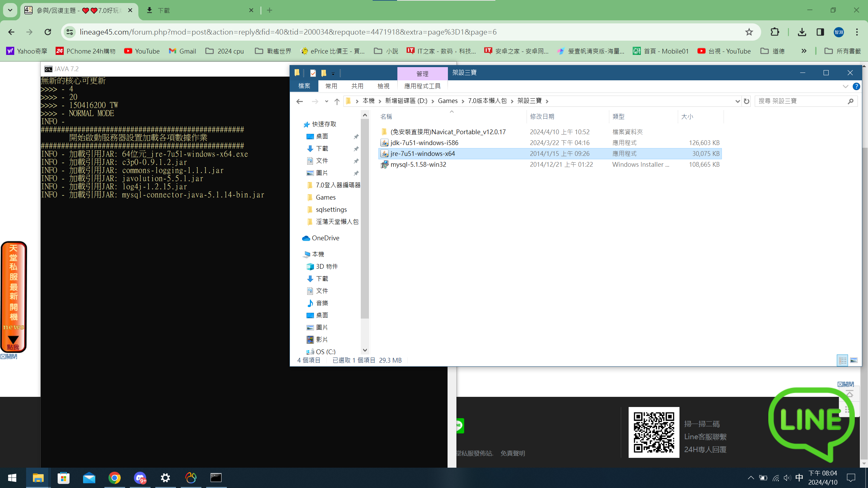Close the 下載 tab
The height and width of the screenshot is (488, 868).
[251, 10]
